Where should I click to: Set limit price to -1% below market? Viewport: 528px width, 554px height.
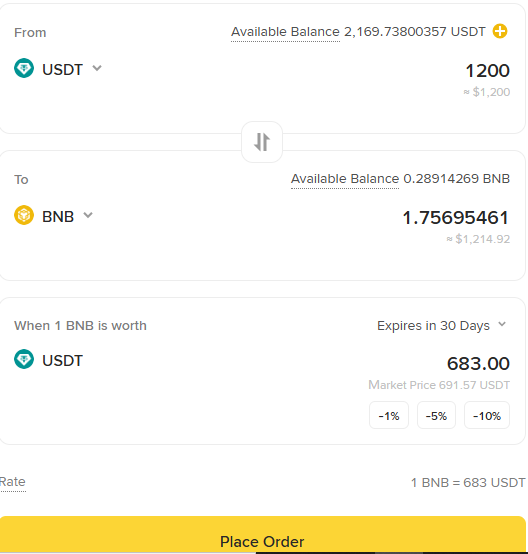click(389, 416)
